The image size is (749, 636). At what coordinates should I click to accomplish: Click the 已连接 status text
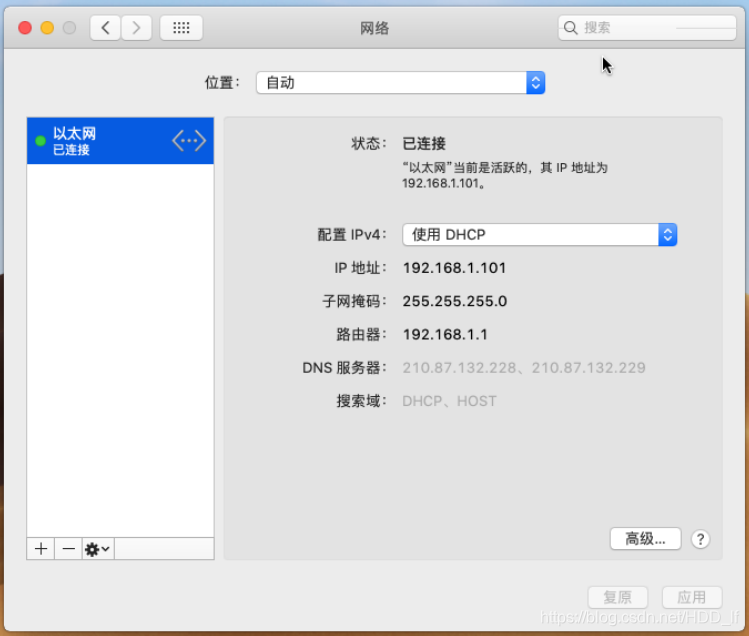point(424,143)
